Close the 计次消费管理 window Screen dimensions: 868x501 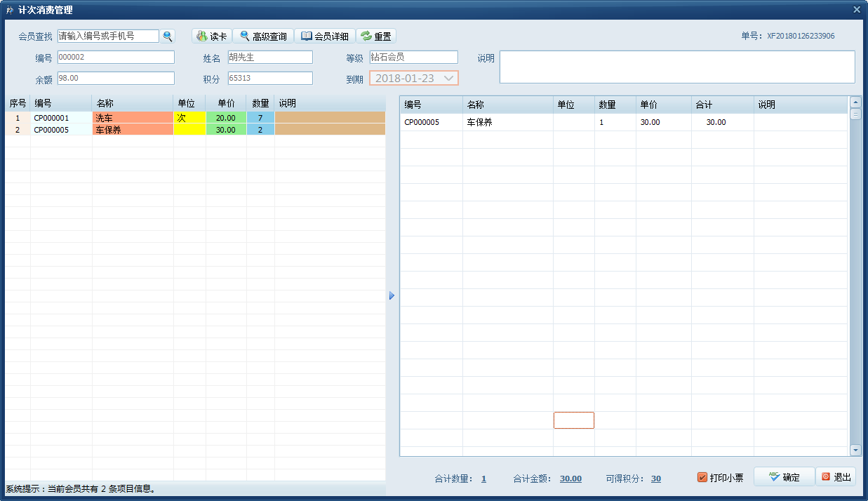pos(856,10)
